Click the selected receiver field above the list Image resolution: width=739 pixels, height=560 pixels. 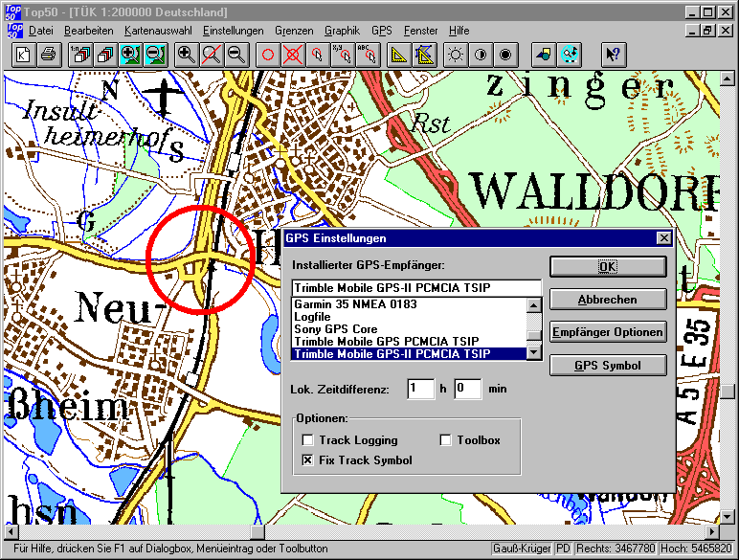416,288
